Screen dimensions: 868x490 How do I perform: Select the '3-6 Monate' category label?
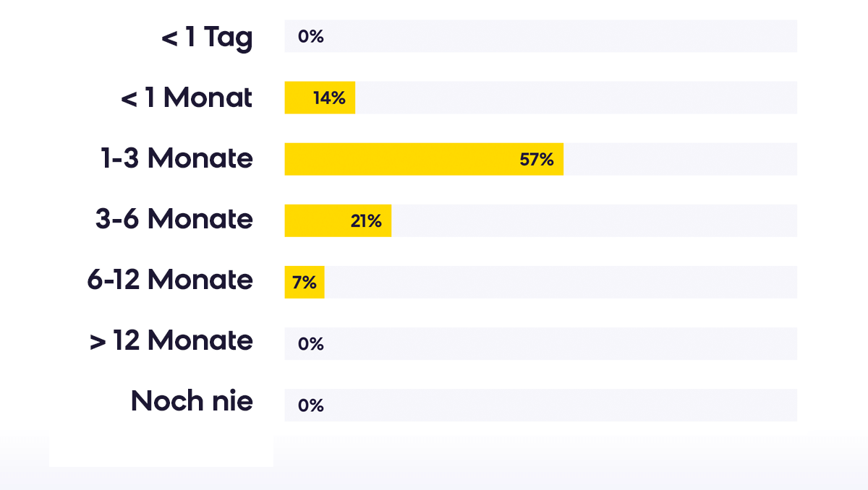point(174,219)
